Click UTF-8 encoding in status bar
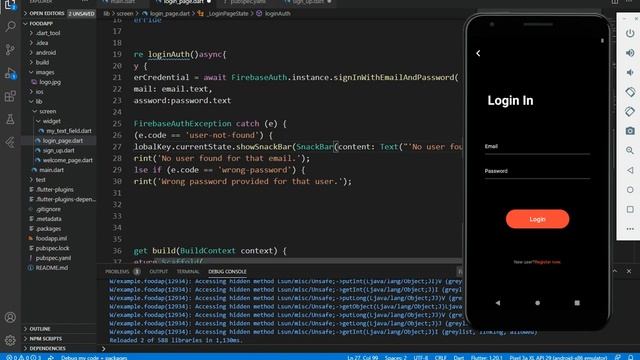This screenshot has height=360, width=640. [x=421, y=358]
